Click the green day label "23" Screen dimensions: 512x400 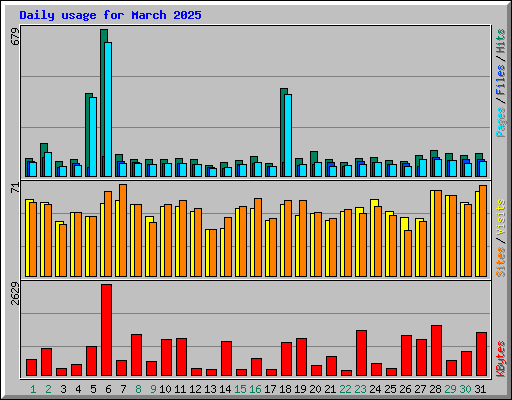pyautogui.click(x=360, y=389)
